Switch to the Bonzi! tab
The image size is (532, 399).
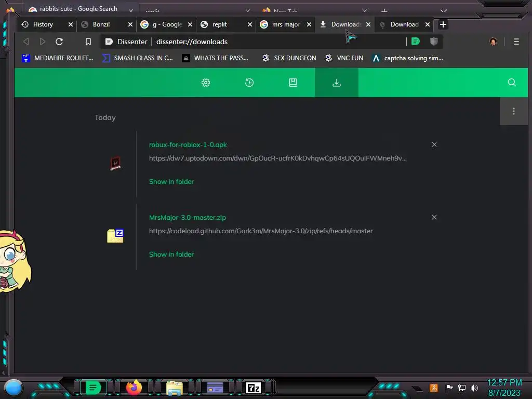click(101, 24)
